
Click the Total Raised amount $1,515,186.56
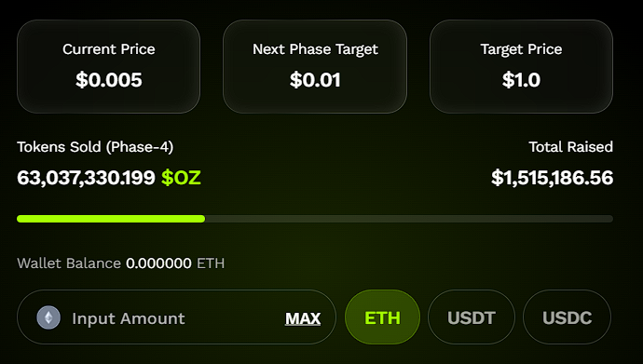pos(552,178)
